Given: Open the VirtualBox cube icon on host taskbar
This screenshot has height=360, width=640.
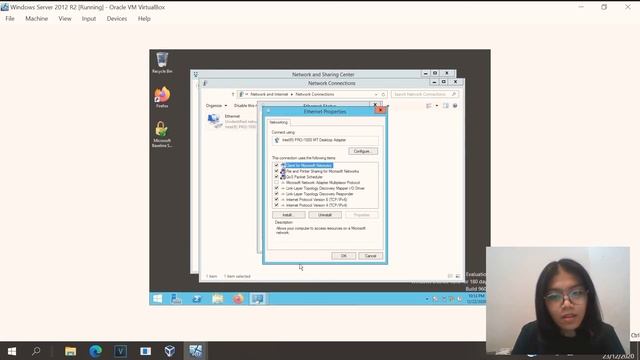Looking at the screenshot, I should pos(170,351).
